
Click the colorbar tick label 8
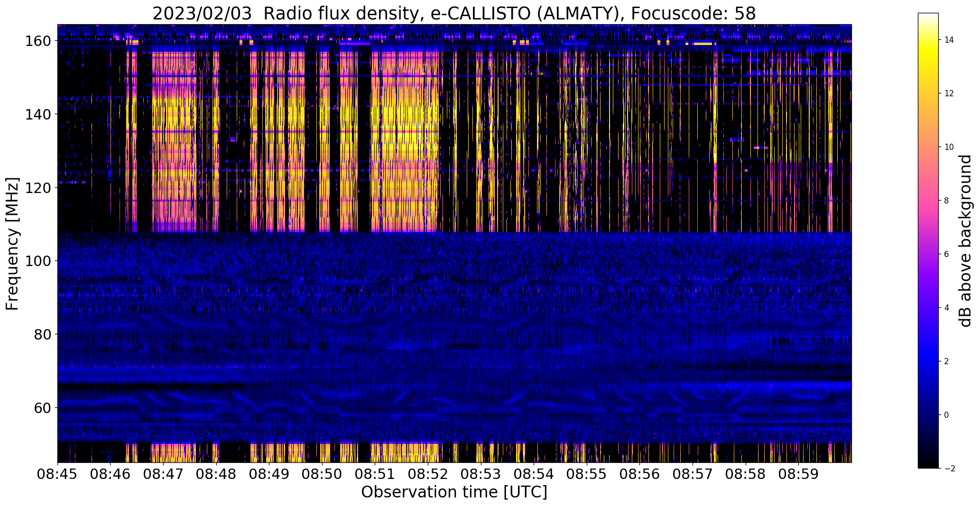click(x=947, y=201)
